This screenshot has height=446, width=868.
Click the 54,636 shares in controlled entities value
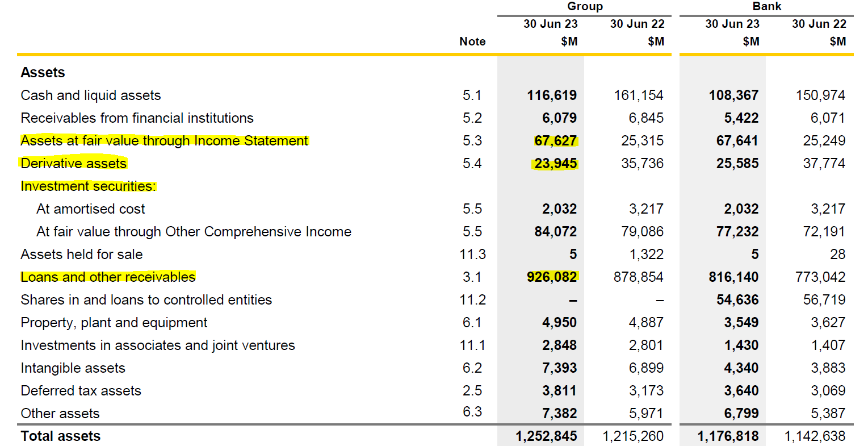pos(737,300)
